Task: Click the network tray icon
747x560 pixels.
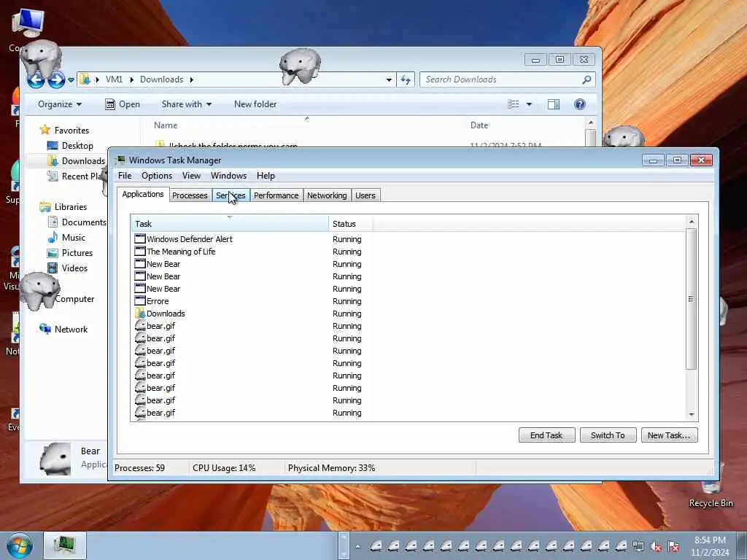Action: coord(638,547)
